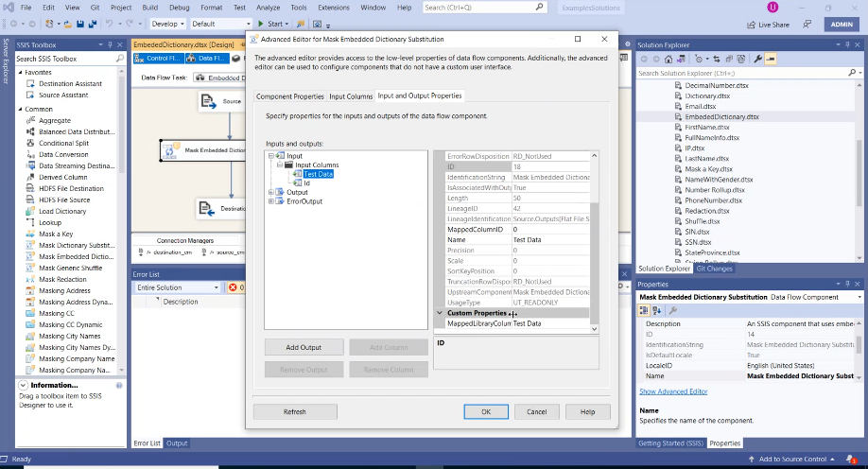Click the Preview Selected Items icon in Solution Explorer
Screen dimensions: 868x469
(x=770, y=59)
